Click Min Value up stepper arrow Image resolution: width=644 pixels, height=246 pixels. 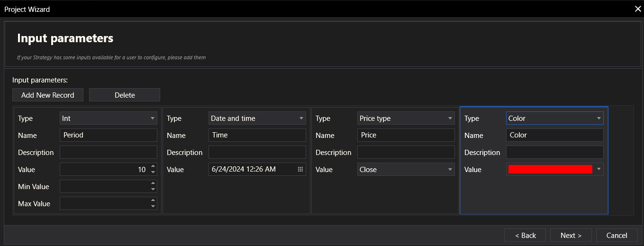tap(153, 183)
